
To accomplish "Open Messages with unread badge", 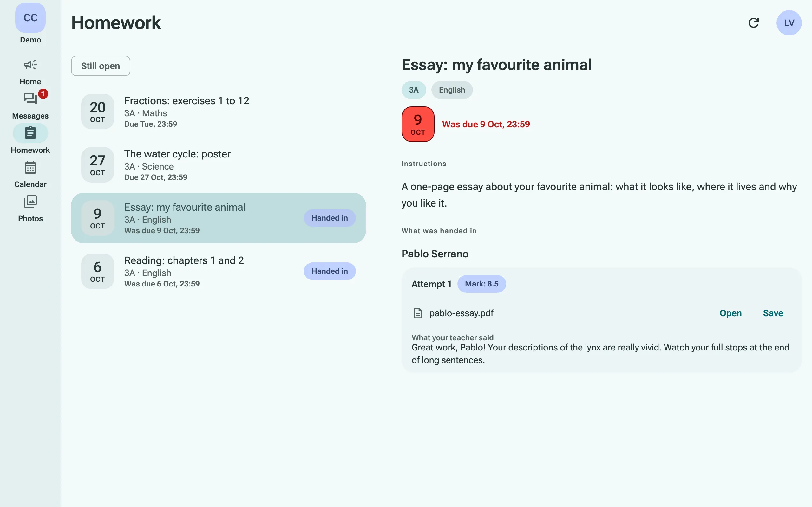I will coord(30,98).
